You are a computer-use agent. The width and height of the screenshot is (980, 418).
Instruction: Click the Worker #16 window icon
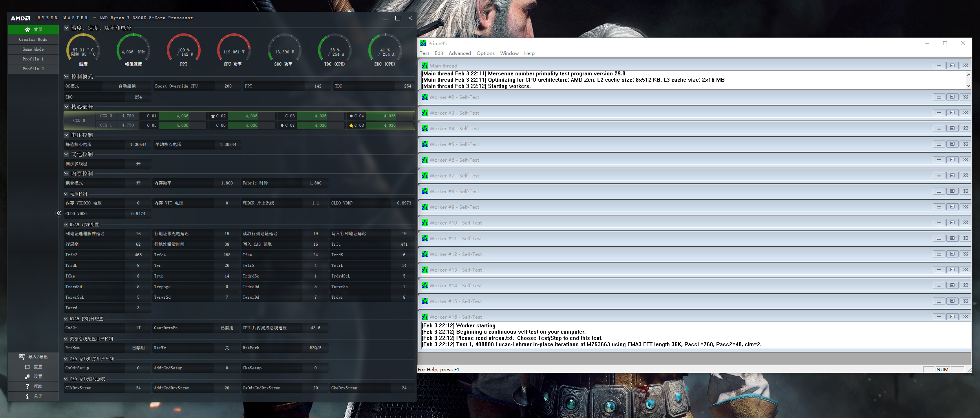(x=425, y=317)
